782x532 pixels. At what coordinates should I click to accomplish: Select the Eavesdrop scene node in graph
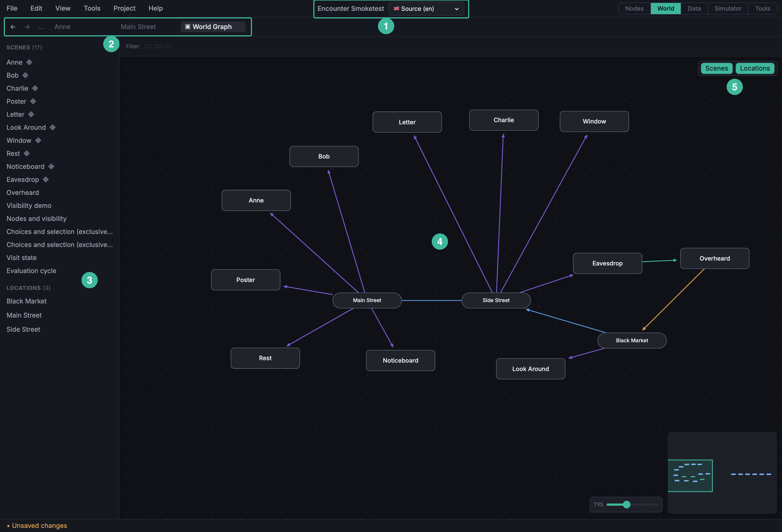607,263
